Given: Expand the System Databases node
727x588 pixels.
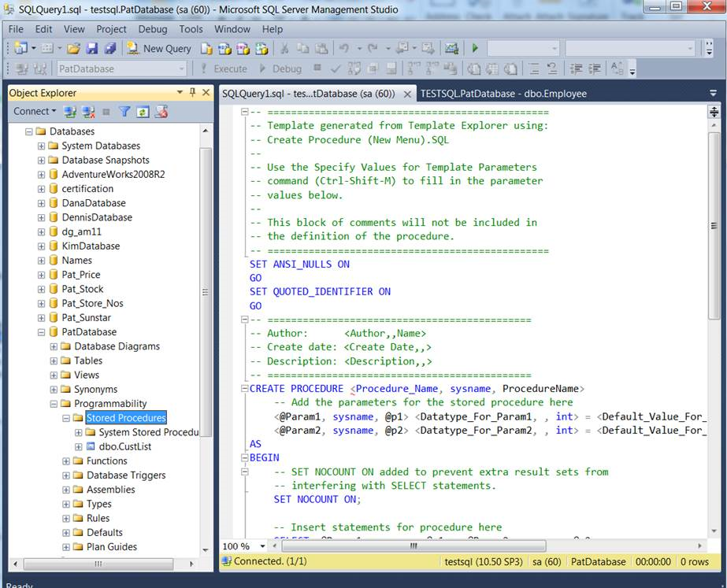Looking at the screenshot, I should click(x=41, y=146).
